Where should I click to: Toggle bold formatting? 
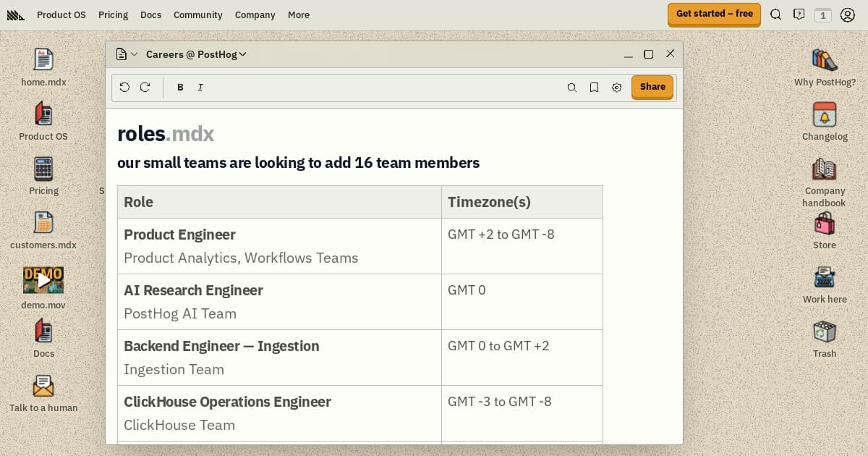[180, 87]
